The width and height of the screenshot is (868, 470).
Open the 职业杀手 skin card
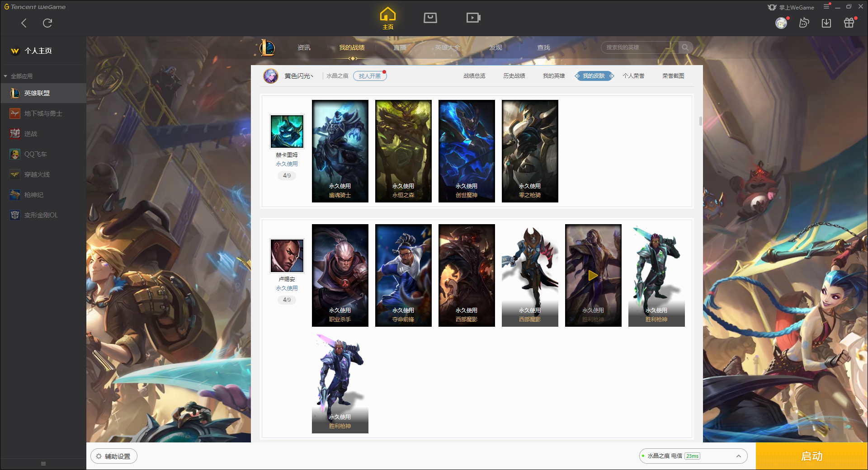coord(340,275)
